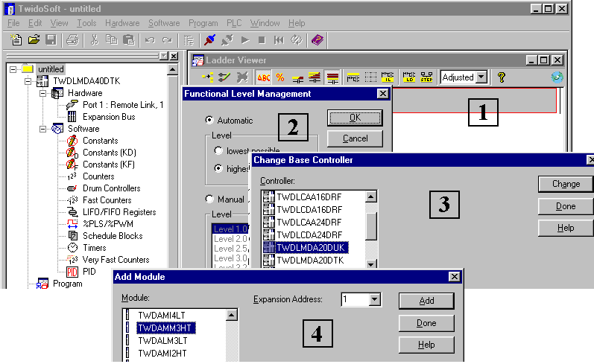Click the globe icon in Ladder Viewer

coord(557,77)
